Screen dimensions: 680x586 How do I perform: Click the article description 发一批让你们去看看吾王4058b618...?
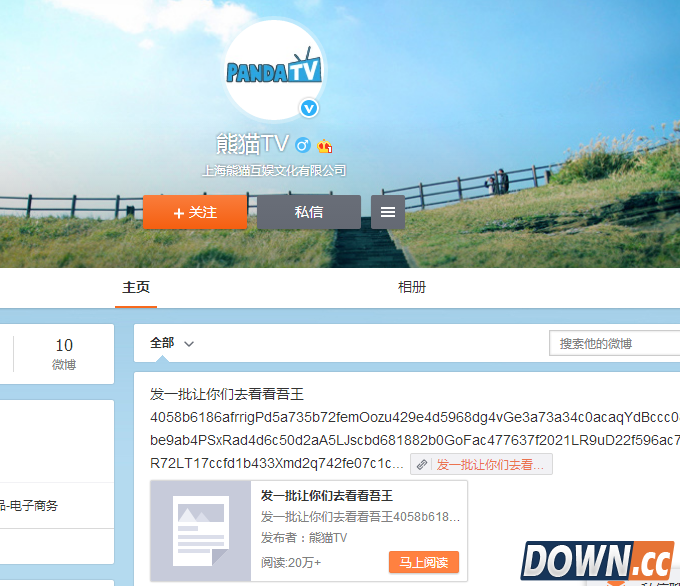tap(360, 517)
